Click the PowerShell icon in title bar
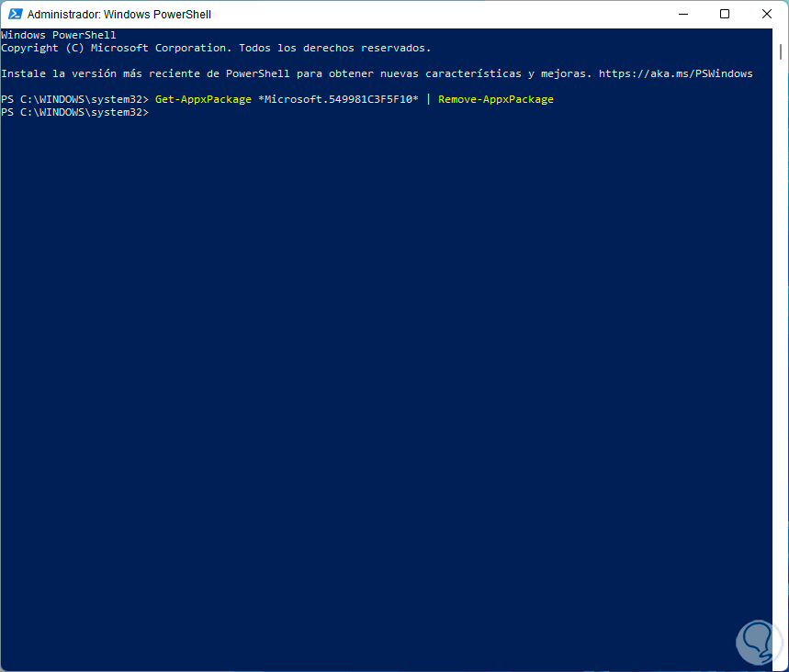The height and width of the screenshot is (672, 789). pos(16,14)
